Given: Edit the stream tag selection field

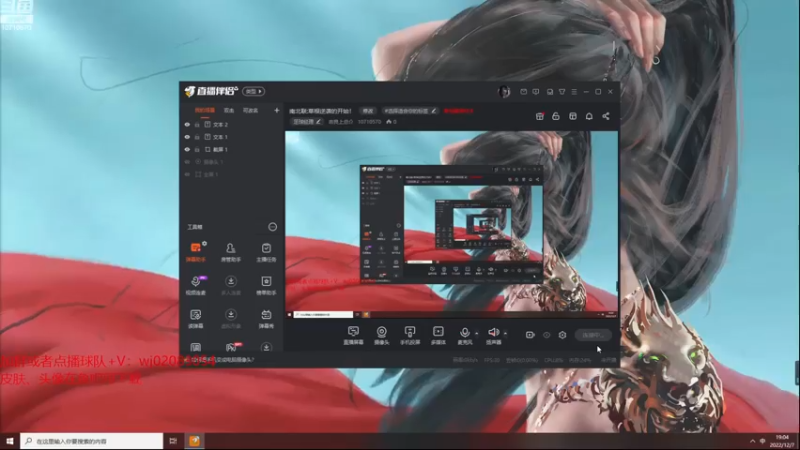Looking at the screenshot, I should point(410,111).
